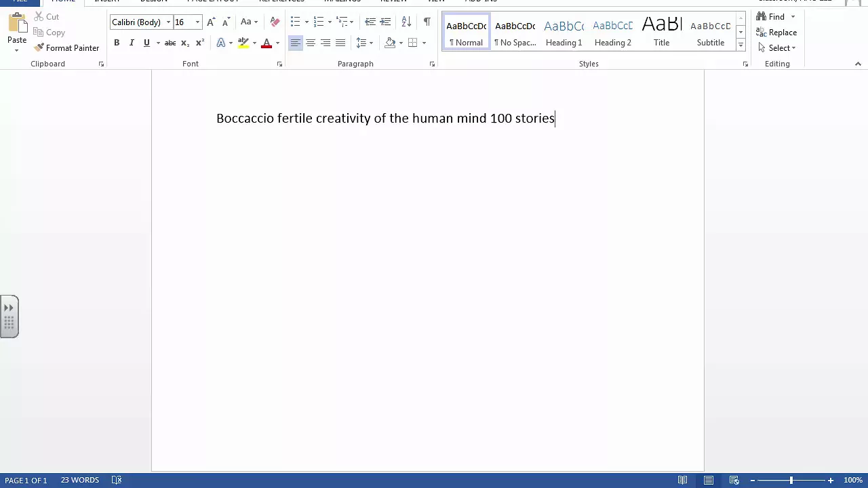Increase paragraph indent
868x488 pixels.
click(385, 22)
